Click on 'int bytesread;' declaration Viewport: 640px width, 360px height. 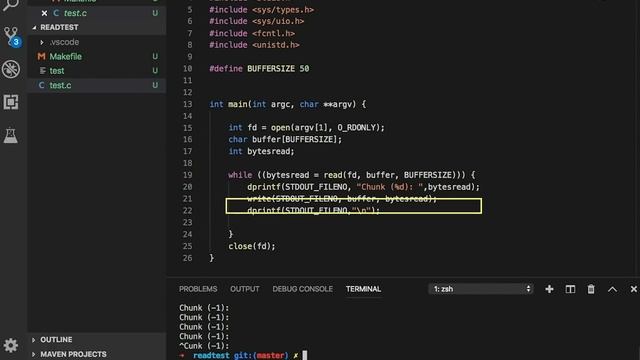(261, 151)
